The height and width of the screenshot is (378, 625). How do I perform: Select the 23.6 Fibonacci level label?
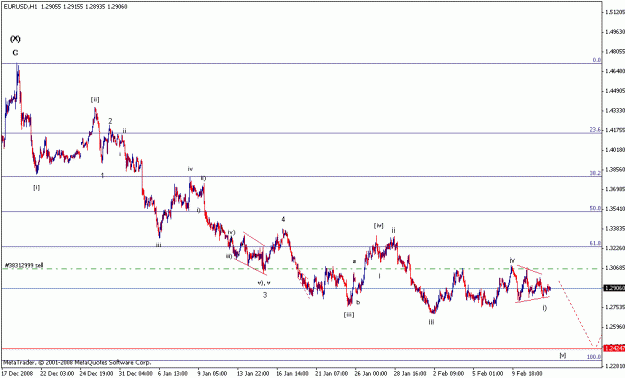(596, 130)
